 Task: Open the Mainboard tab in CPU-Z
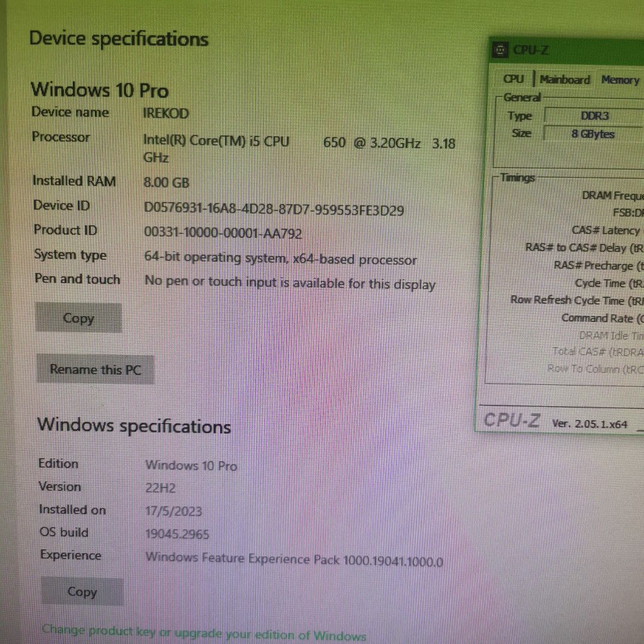[x=565, y=80]
